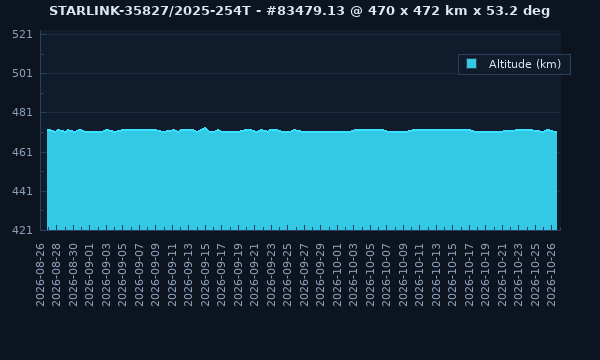Screen dimensions: 600x360
Task: Click the 2026-10-01 date label
Action: click(337, 274)
